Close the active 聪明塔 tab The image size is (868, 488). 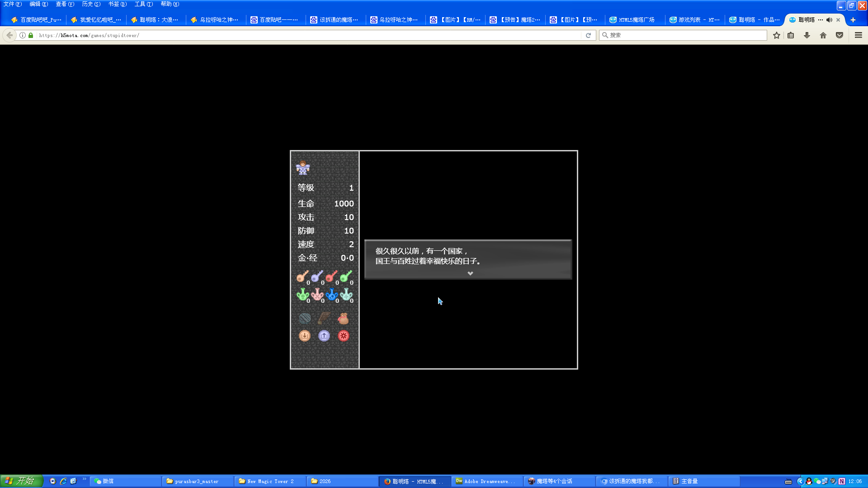pos(838,20)
